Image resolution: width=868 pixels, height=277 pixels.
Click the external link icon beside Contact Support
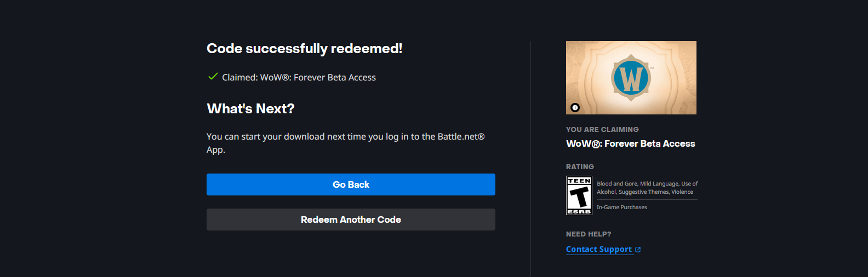[x=638, y=250]
